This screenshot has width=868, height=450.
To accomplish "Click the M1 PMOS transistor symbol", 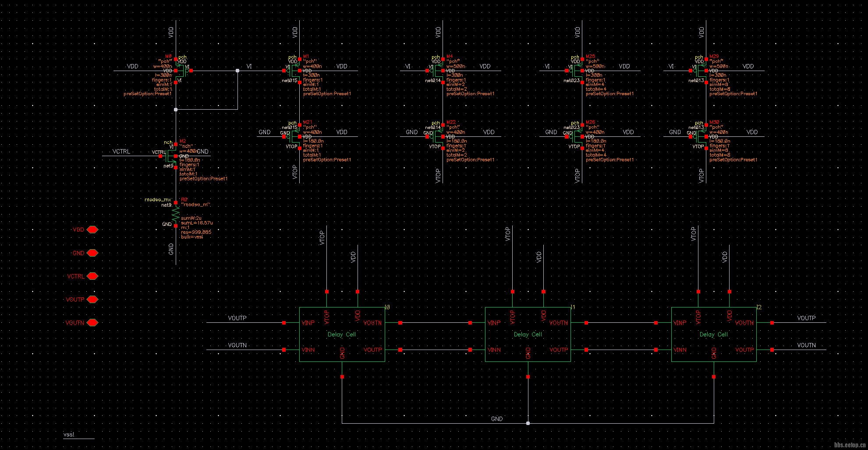I will click(x=294, y=70).
